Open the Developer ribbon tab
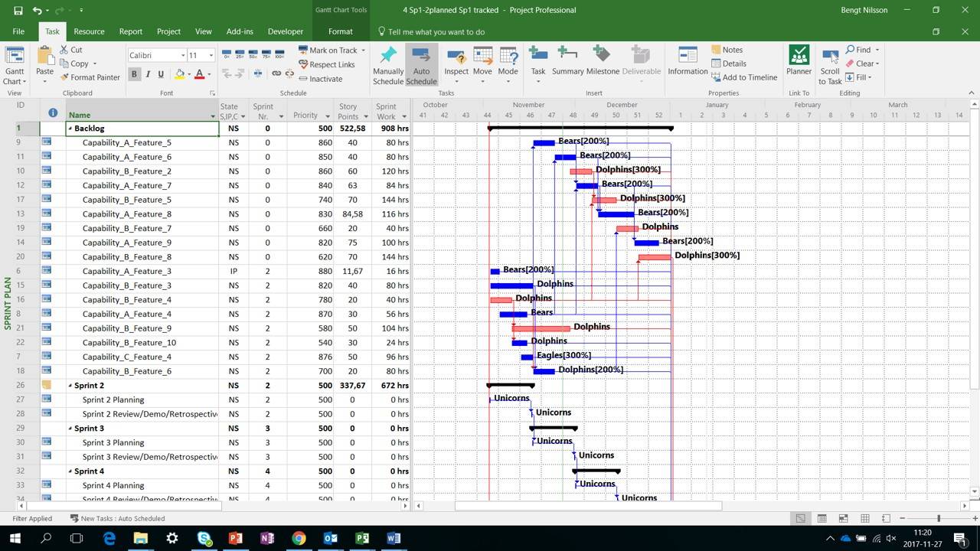This screenshot has width=980, height=551. 286,31
